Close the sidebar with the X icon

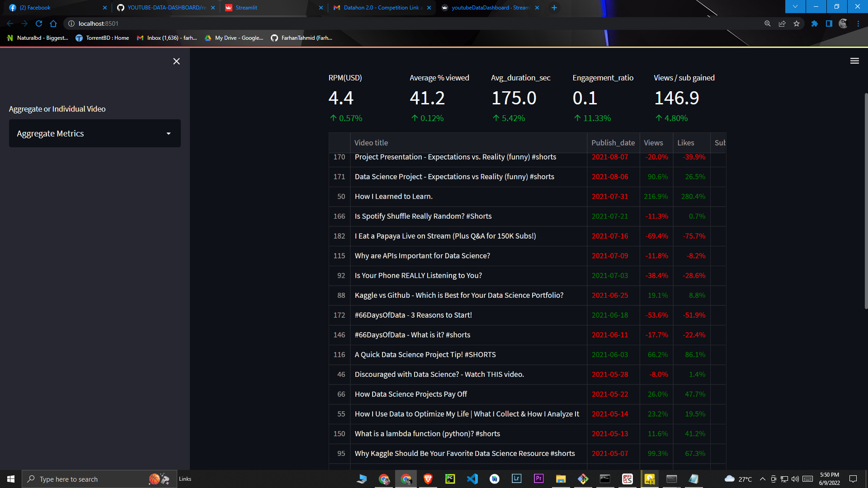pos(176,61)
